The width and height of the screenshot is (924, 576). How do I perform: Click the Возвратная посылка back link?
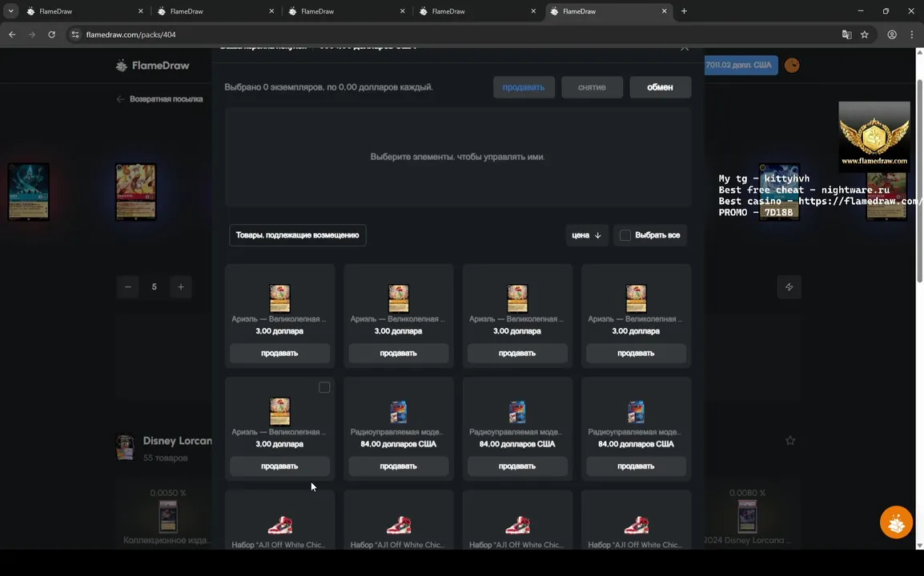click(x=167, y=99)
